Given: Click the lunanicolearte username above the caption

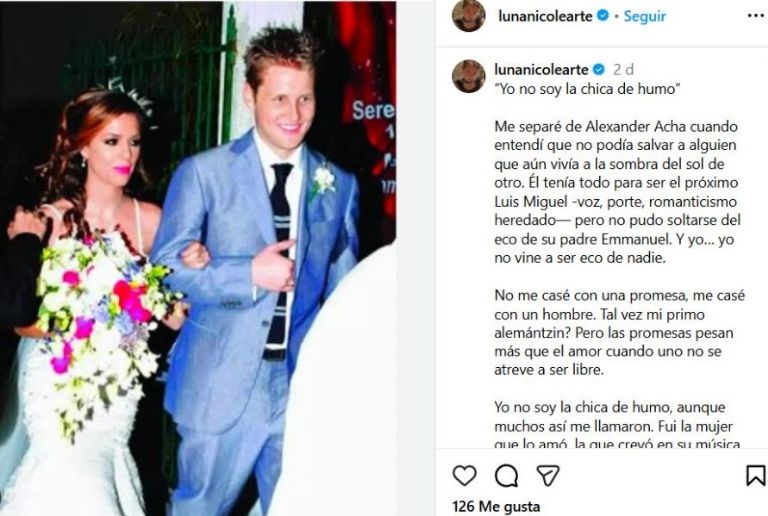Looking at the screenshot, I should click(541, 70).
